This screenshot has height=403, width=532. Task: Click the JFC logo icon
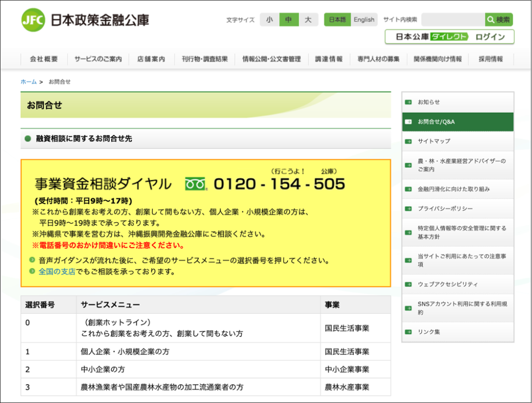(x=33, y=20)
